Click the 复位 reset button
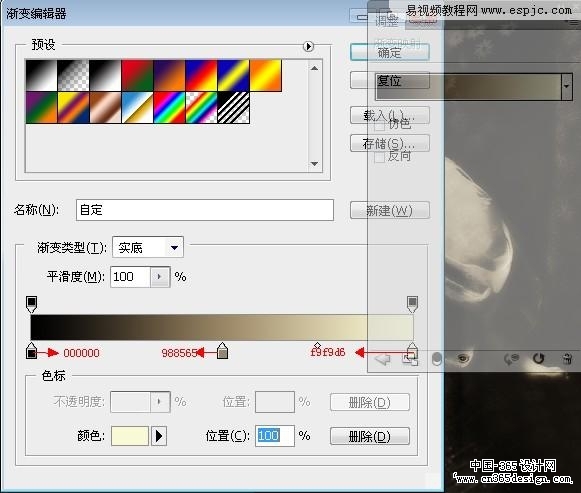581x493 pixels. pyautogui.click(x=389, y=80)
